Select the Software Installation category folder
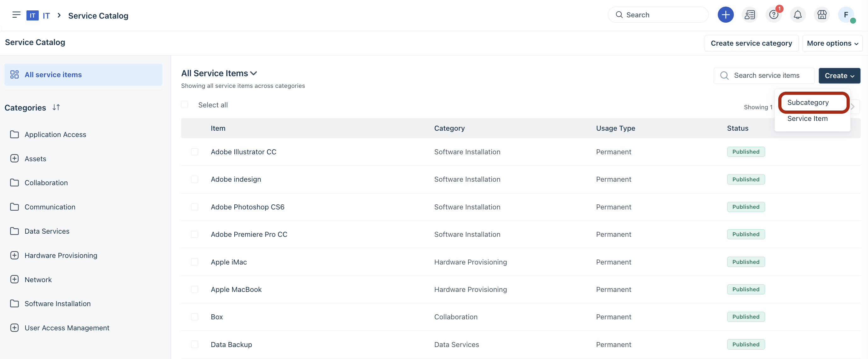The image size is (868, 359). coord(57,304)
